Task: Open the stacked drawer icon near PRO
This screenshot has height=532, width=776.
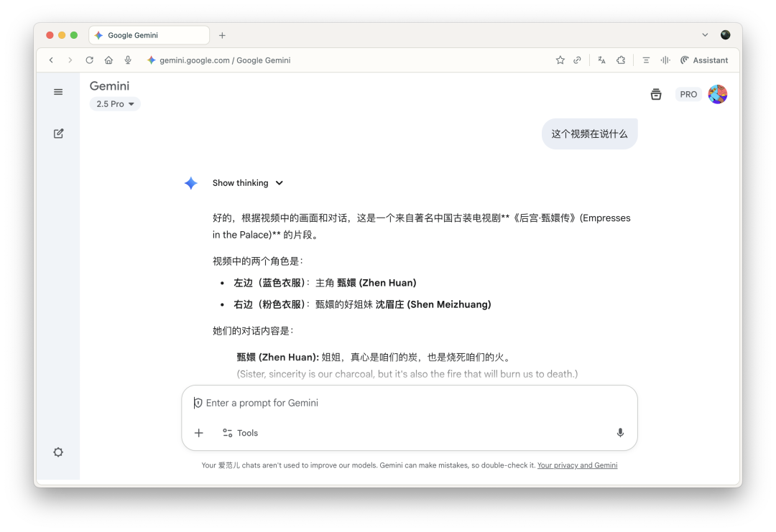Action: [x=656, y=94]
